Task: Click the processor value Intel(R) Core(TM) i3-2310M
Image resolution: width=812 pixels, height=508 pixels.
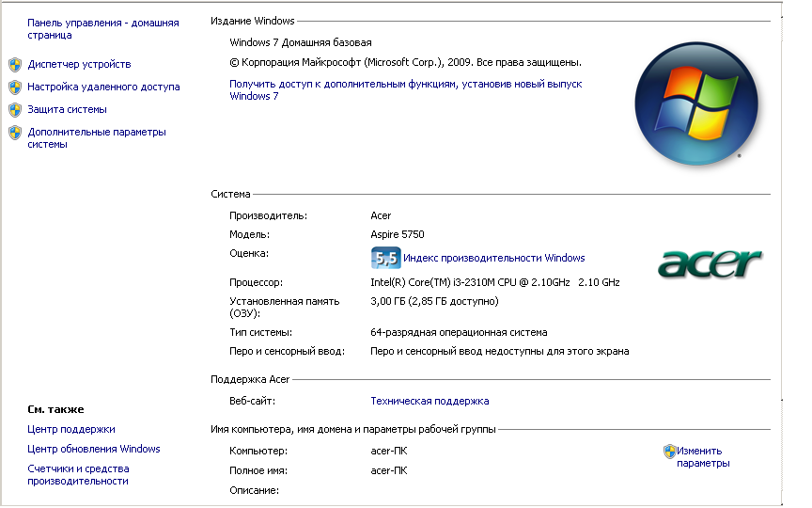Action: (495, 282)
